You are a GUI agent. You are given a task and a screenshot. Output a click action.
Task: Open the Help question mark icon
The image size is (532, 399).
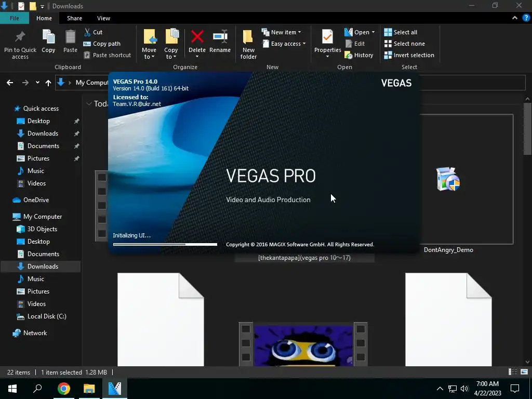tap(526, 18)
